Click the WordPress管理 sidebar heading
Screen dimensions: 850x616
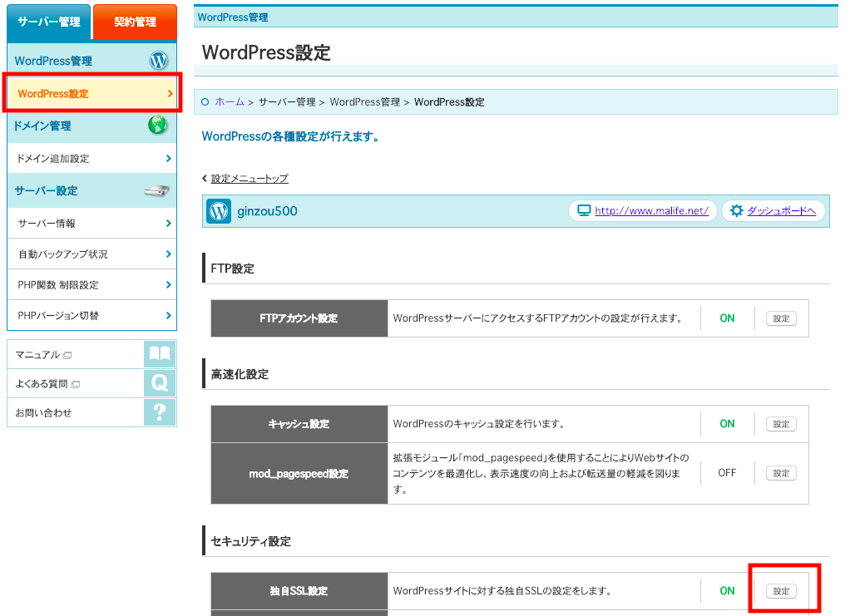(x=53, y=61)
